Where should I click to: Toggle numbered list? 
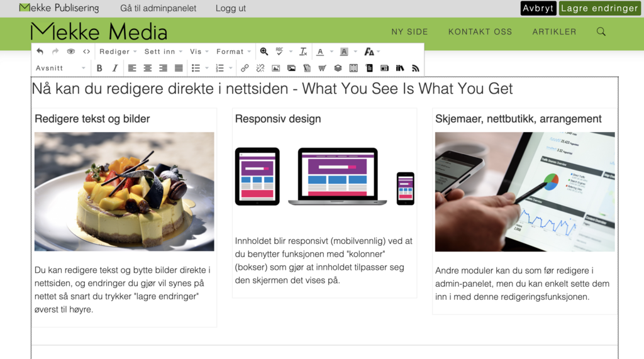(x=219, y=68)
